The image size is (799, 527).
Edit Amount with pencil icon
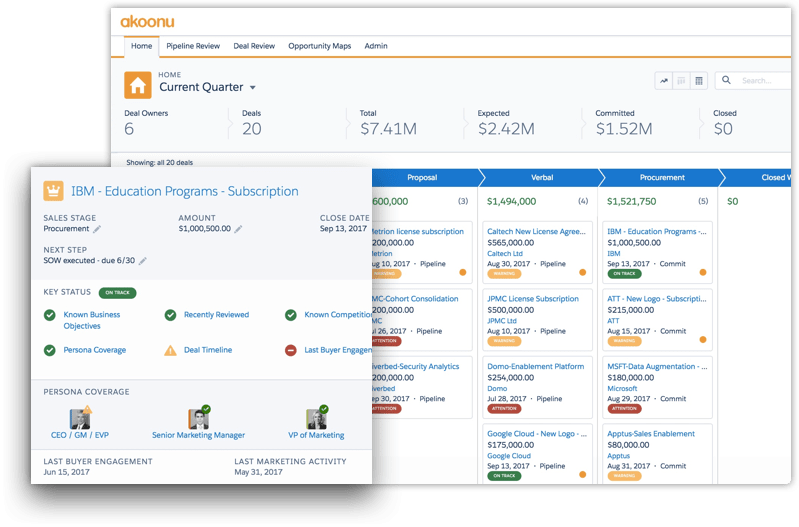pyautogui.click(x=238, y=229)
